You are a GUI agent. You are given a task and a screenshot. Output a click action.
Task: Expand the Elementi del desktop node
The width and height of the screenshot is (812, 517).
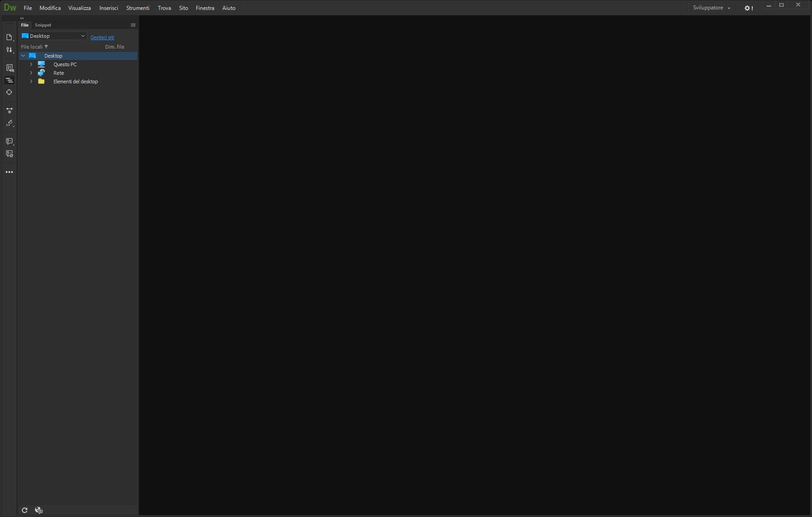coord(31,81)
